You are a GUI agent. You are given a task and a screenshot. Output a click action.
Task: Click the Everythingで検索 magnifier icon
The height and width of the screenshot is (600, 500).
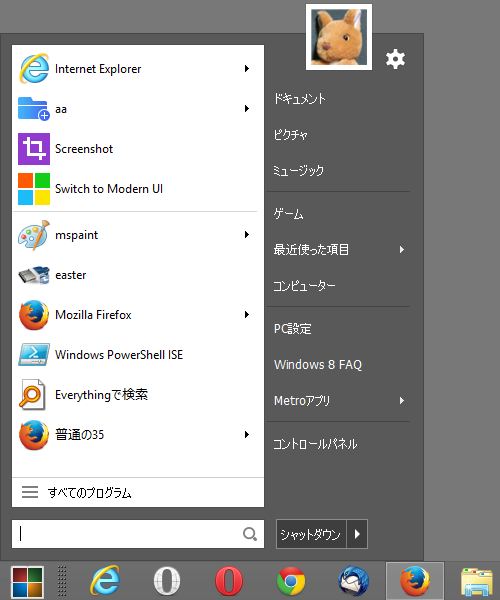click(x=33, y=395)
